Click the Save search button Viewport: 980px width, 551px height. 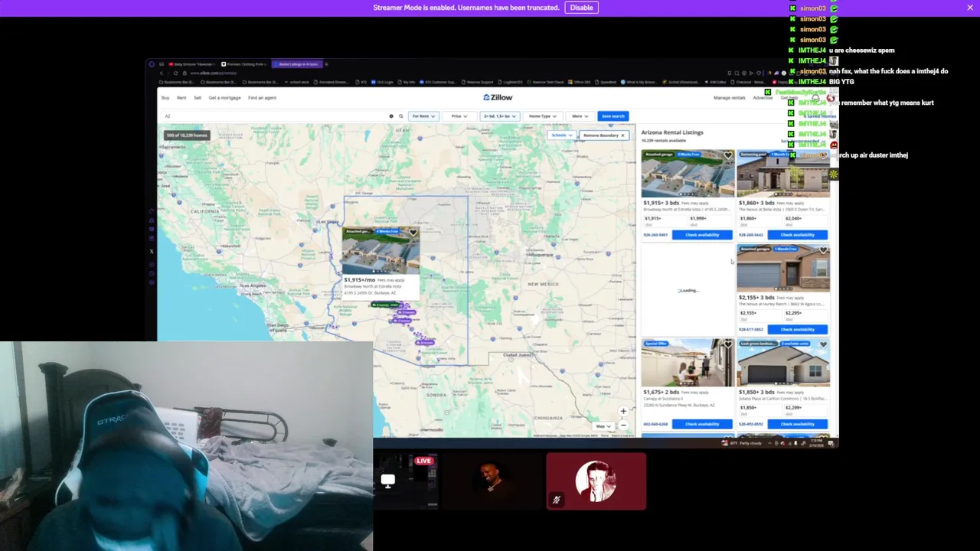(613, 116)
